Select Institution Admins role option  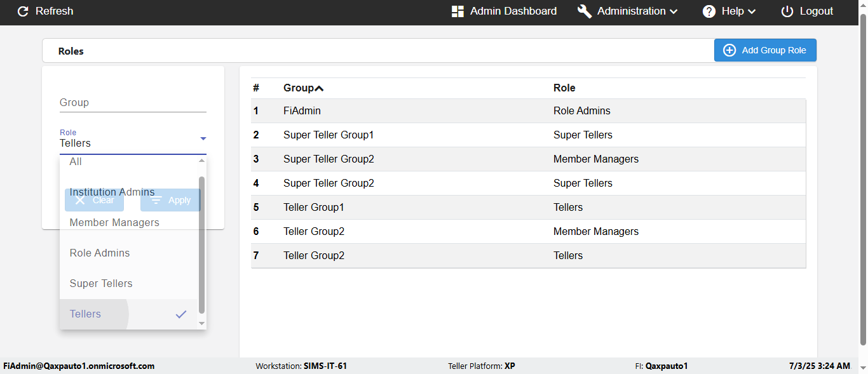(x=112, y=192)
